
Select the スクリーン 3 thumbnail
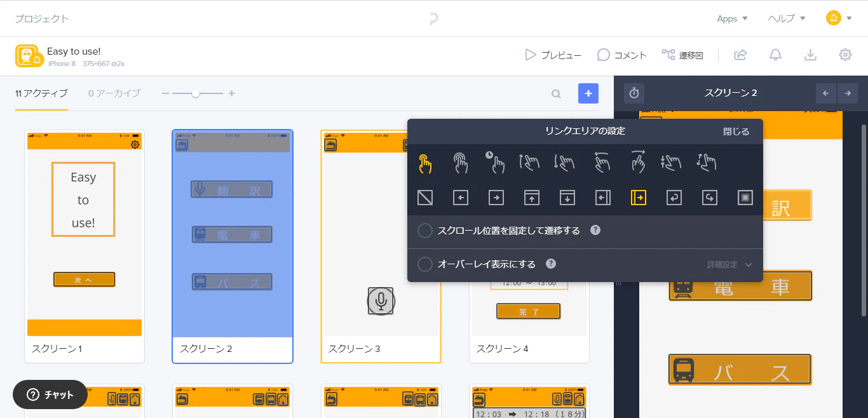tap(381, 246)
